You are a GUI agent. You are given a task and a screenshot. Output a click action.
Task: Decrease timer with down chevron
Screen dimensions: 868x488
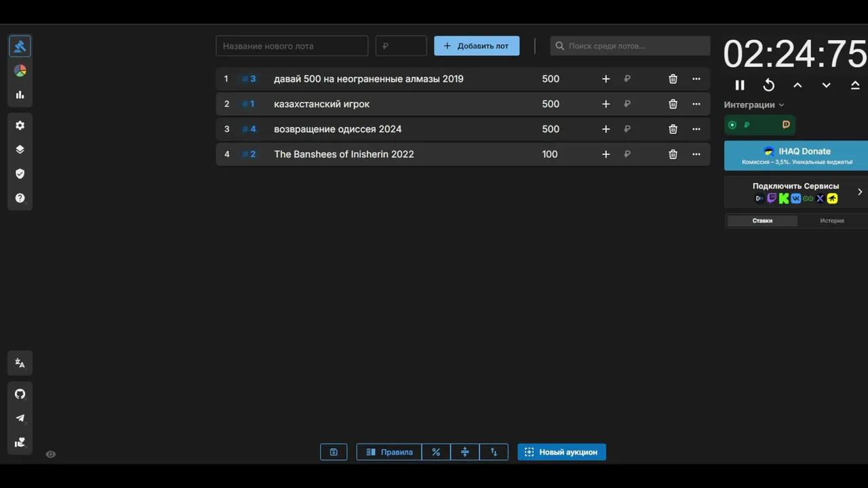(826, 85)
